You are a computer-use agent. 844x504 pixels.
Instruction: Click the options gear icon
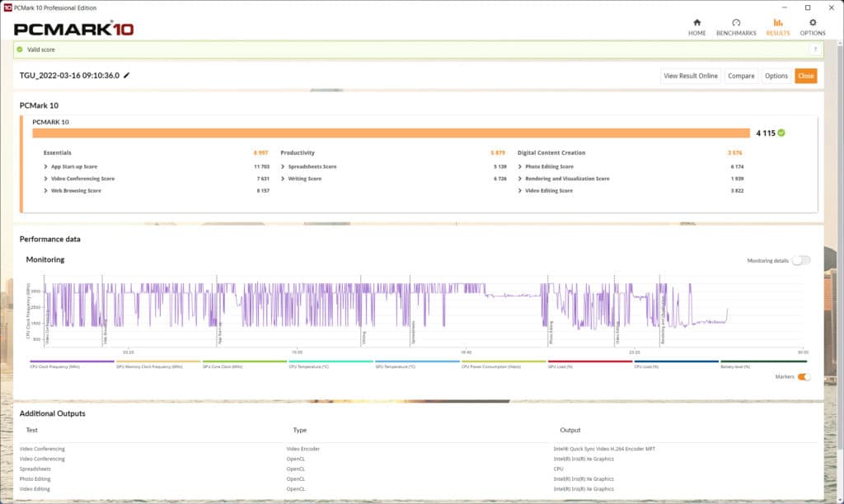tap(813, 22)
